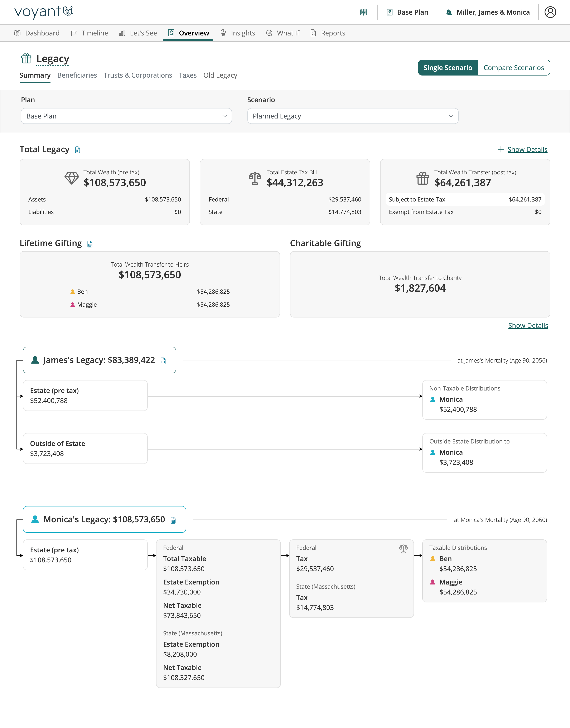Open the Plan dropdown showing Base Plan
This screenshot has width=570, height=728.
click(126, 116)
